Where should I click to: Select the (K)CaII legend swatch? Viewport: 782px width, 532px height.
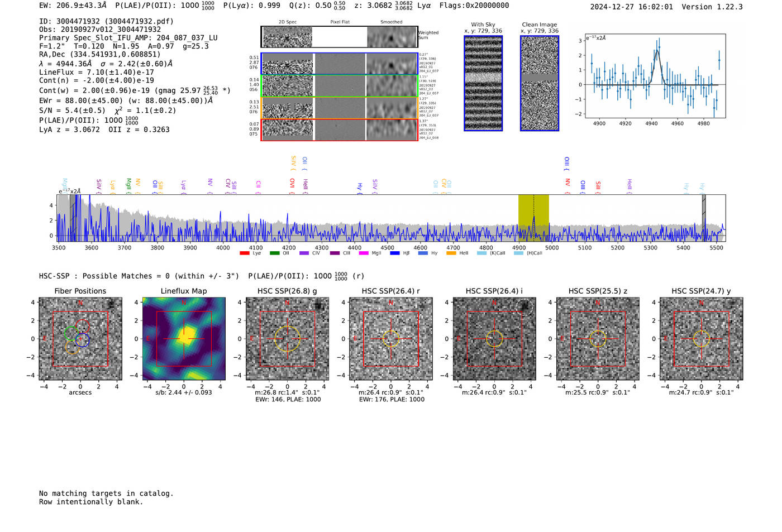coord(481,253)
